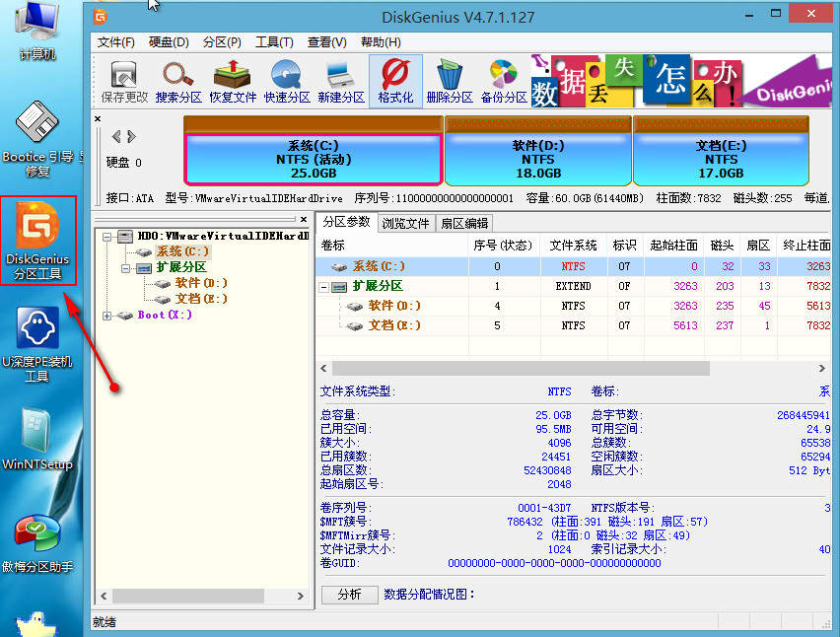The width and height of the screenshot is (840, 637).
Task: Collapse 扩展分区 row in partition table
Action: pos(323,287)
